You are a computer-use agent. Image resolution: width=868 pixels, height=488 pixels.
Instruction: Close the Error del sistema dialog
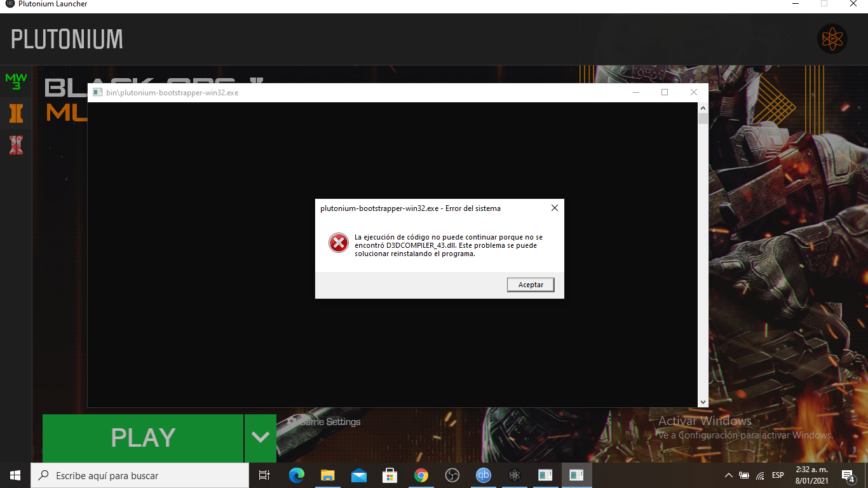(x=555, y=208)
